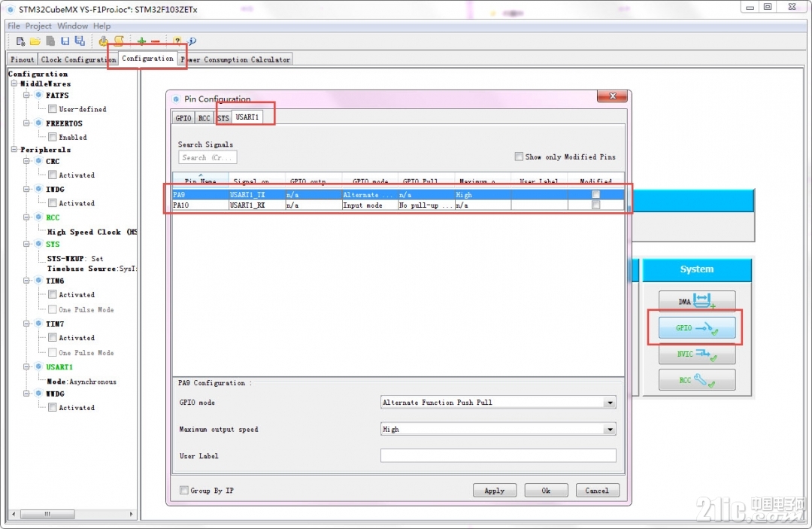Click the yellow question mark Help icon
This screenshot has width=812, height=529.
[177, 41]
